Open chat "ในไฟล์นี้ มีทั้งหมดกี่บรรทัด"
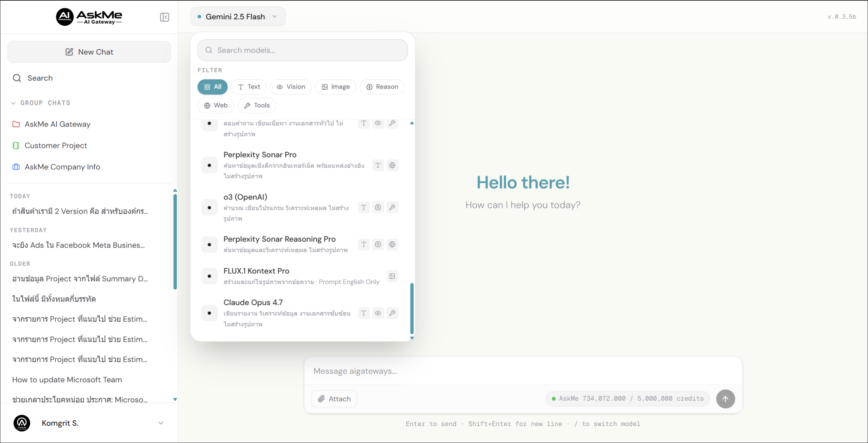 pyautogui.click(x=54, y=299)
